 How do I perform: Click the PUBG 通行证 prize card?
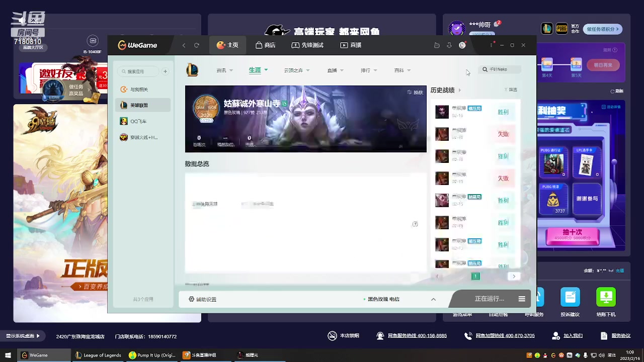[553, 162]
